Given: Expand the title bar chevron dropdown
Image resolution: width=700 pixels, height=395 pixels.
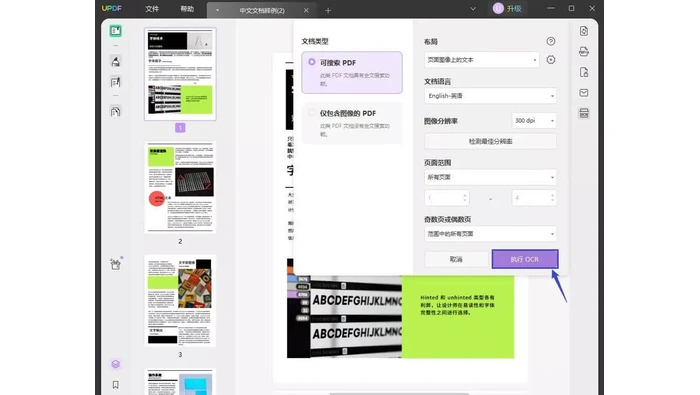Looking at the screenshot, I should click(473, 8).
